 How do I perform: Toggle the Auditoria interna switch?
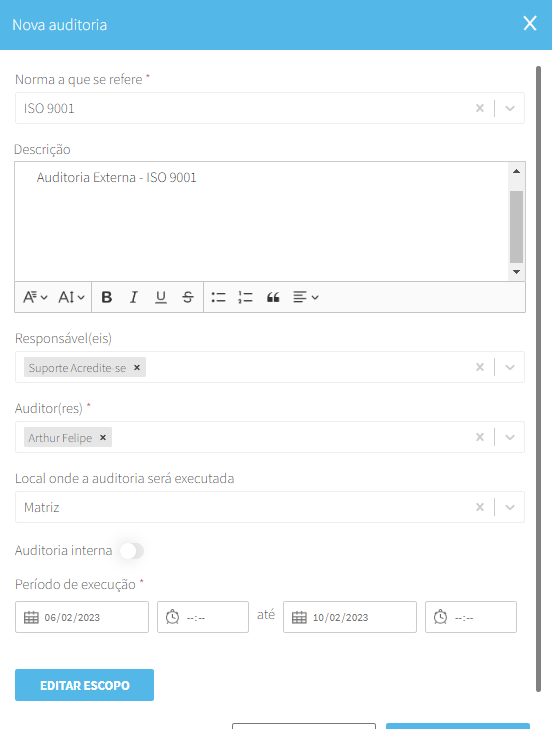132,551
